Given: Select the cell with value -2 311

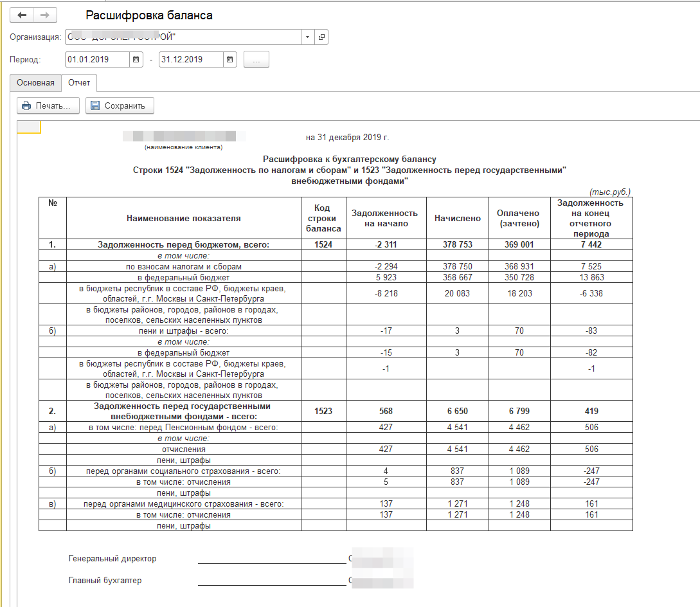Looking at the screenshot, I should (386, 244).
